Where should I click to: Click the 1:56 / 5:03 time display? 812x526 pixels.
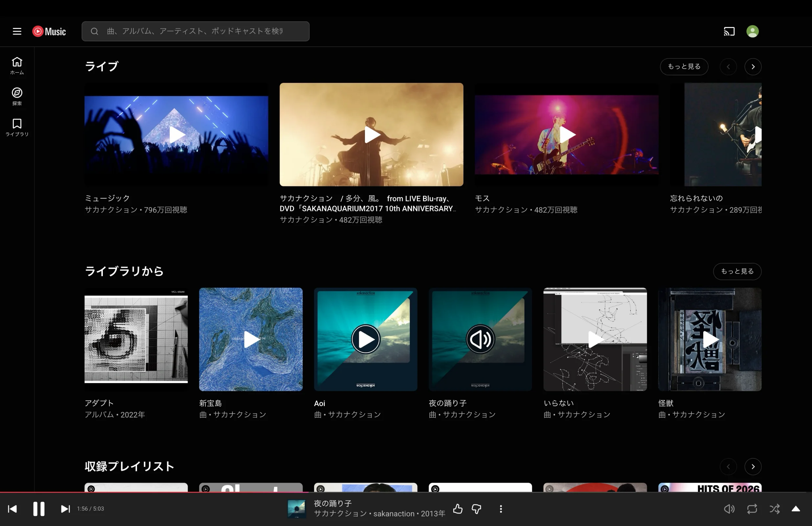click(90, 509)
